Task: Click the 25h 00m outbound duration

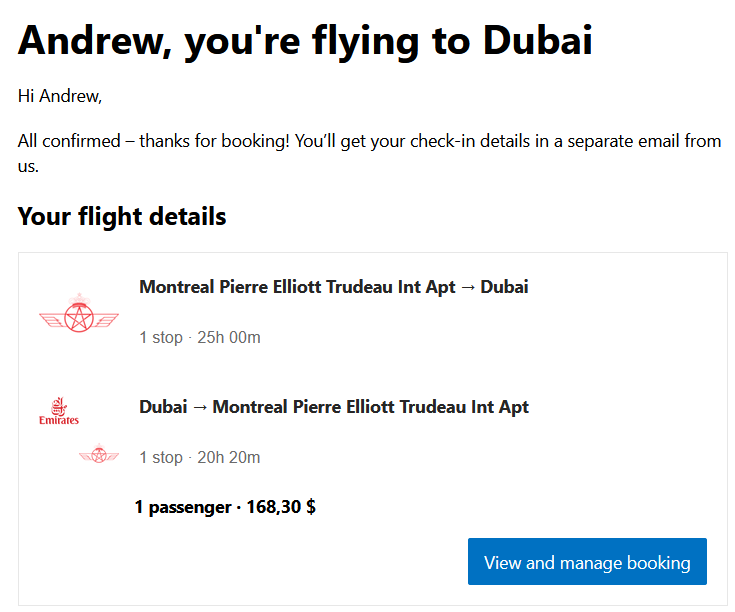Action: tap(229, 337)
